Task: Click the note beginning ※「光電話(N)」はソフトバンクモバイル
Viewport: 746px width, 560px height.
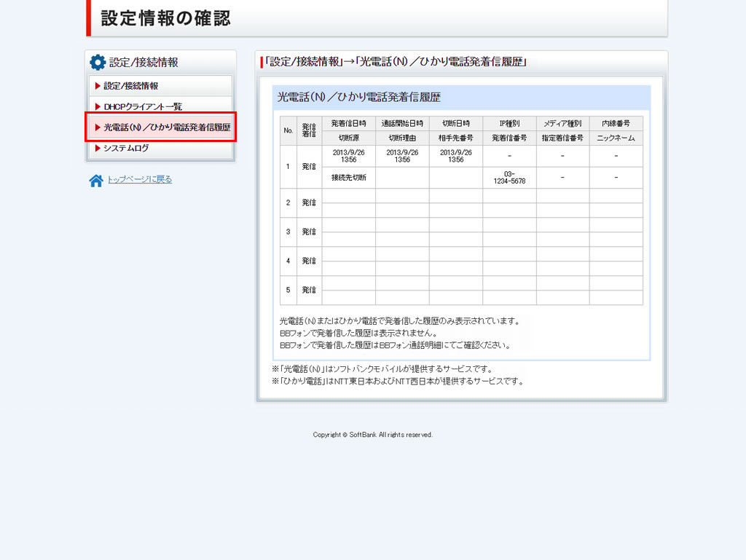Action: click(x=382, y=369)
